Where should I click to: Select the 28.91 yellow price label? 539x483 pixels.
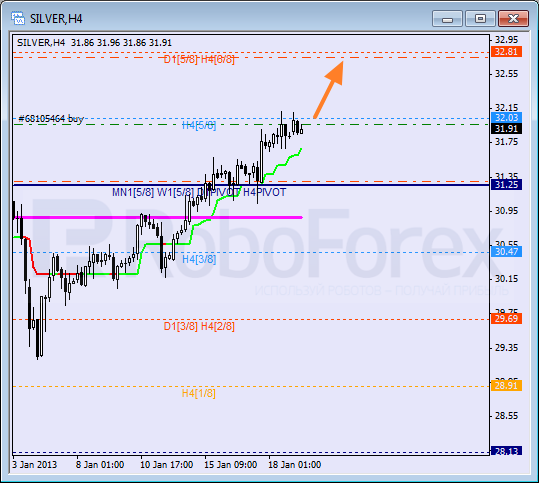pyautogui.click(x=506, y=385)
